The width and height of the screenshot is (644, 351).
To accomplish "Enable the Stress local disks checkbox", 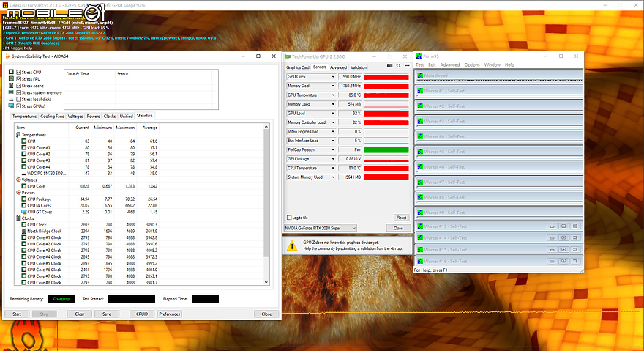I will click(x=19, y=99).
